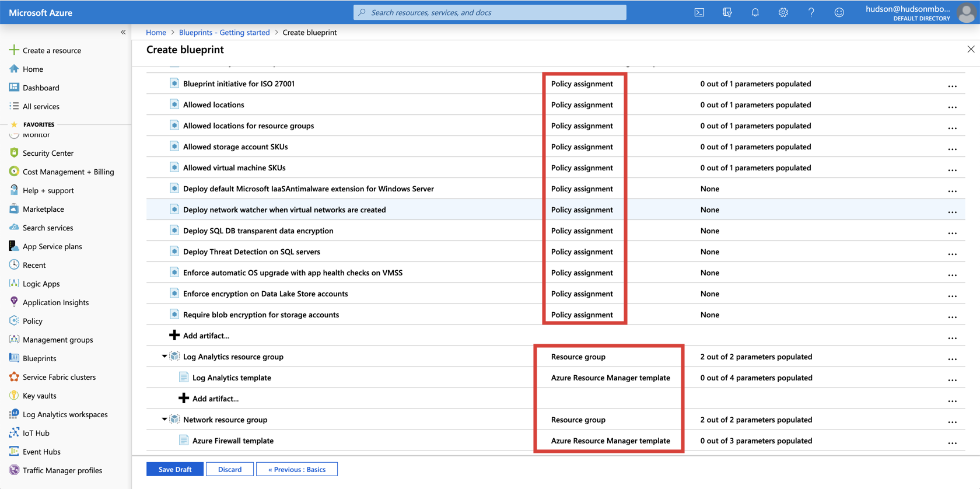Click the All services list icon

tap(14, 106)
